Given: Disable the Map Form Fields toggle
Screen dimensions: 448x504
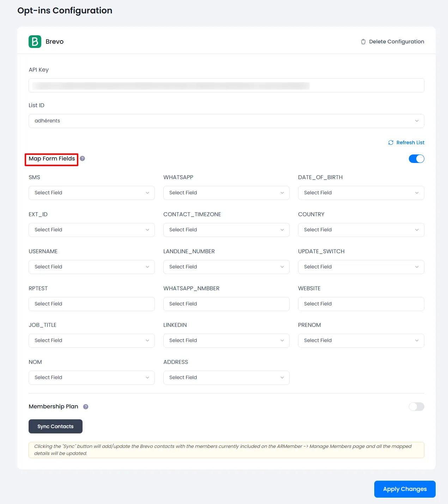Looking at the screenshot, I should pos(416,159).
